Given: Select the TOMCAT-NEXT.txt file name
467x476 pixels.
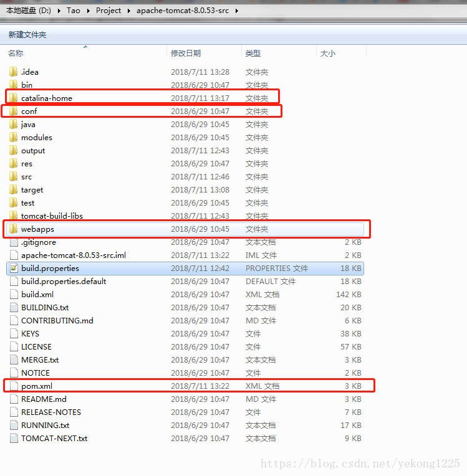Looking at the screenshot, I should point(54,439).
